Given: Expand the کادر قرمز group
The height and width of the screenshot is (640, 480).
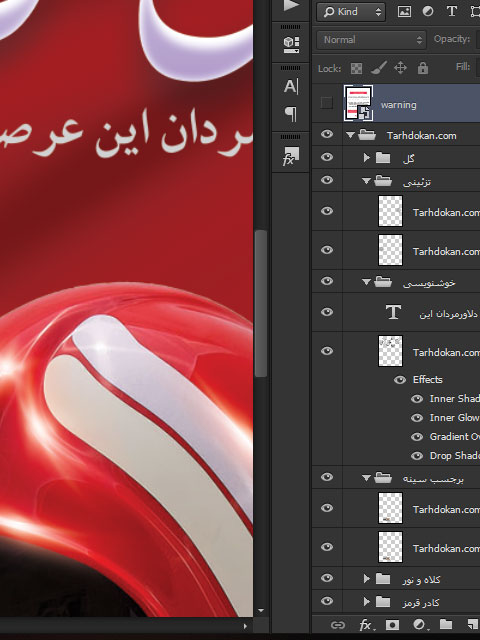Looking at the screenshot, I should tap(366, 601).
